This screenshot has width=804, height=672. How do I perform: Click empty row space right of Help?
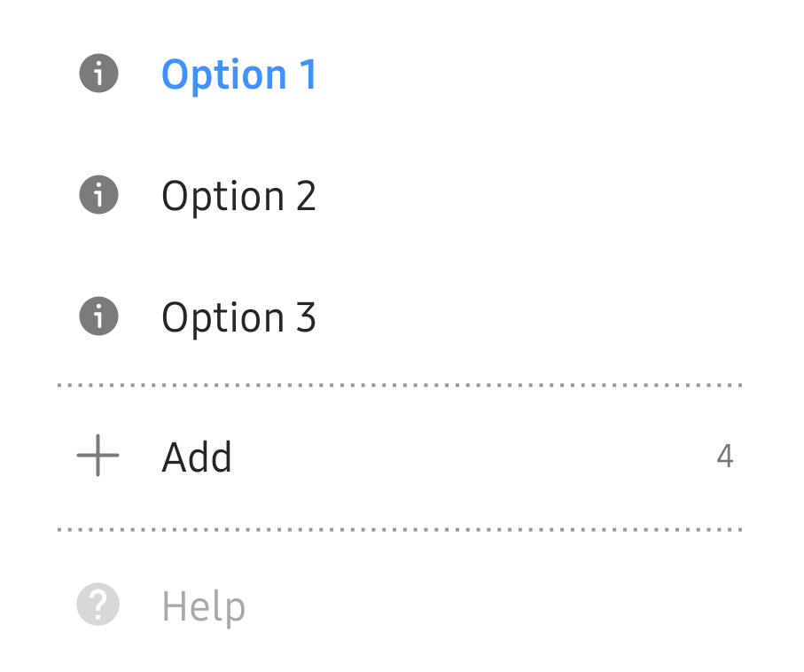[x=496, y=606]
